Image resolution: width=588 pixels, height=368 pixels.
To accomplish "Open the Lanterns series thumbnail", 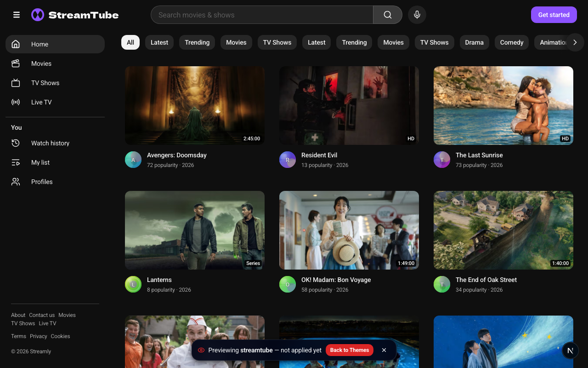I will coord(195,230).
